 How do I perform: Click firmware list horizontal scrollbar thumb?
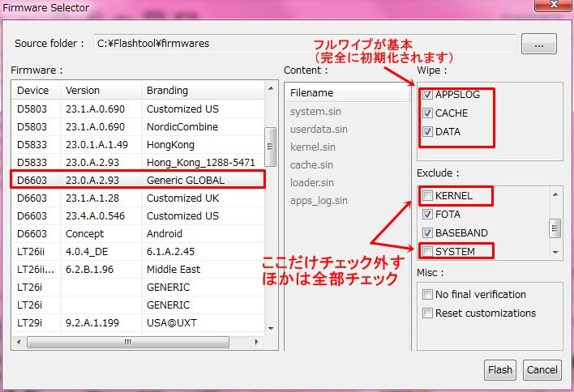click(x=128, y=343)
